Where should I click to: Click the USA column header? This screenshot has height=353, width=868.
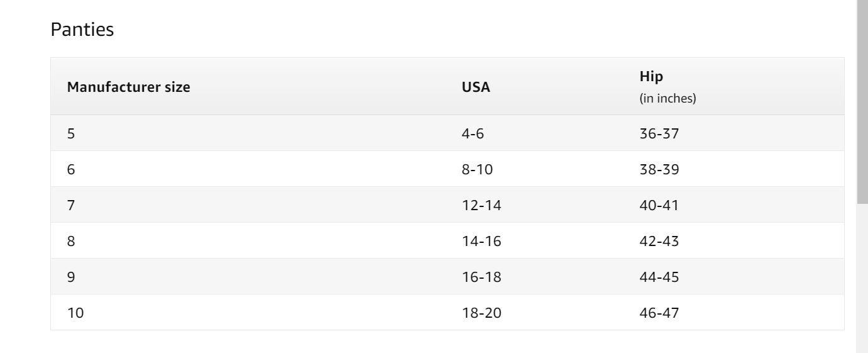(476, 87)
